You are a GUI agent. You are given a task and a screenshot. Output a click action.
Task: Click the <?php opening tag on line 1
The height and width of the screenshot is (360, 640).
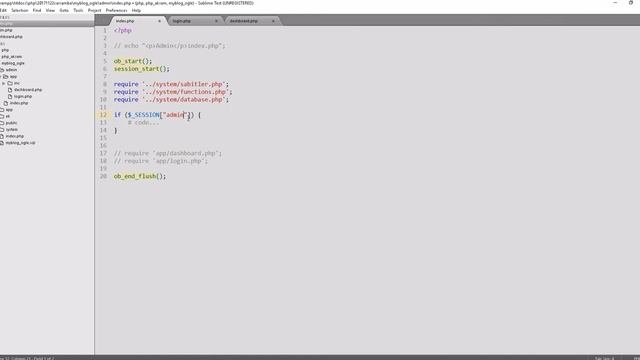pyautogui.click(x=122, y=31)
